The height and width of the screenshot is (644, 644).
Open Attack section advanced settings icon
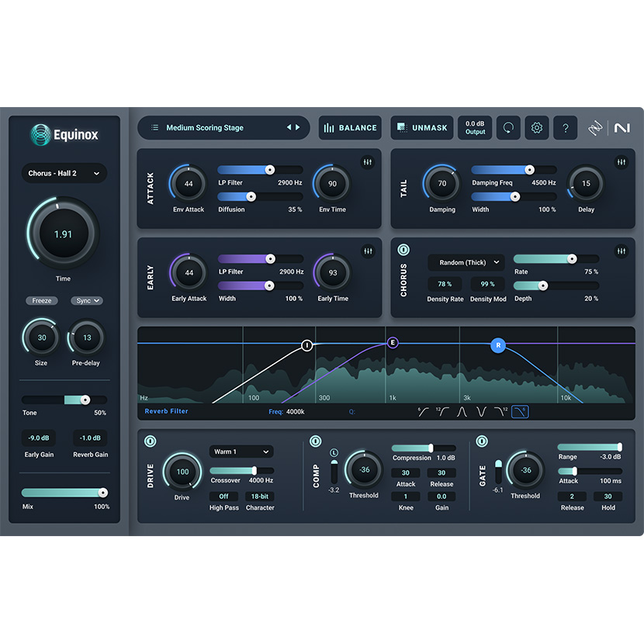tap(369, 162)
